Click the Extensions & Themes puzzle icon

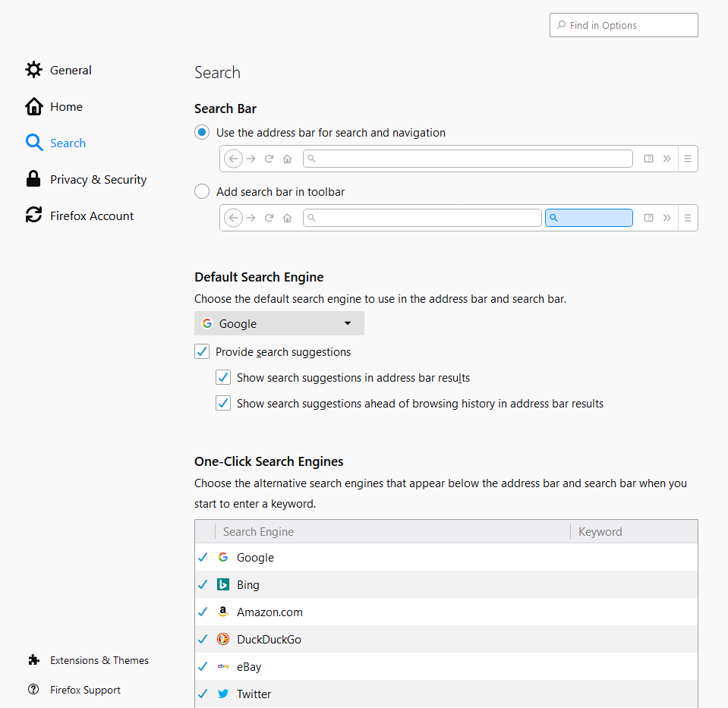point(33,659)
